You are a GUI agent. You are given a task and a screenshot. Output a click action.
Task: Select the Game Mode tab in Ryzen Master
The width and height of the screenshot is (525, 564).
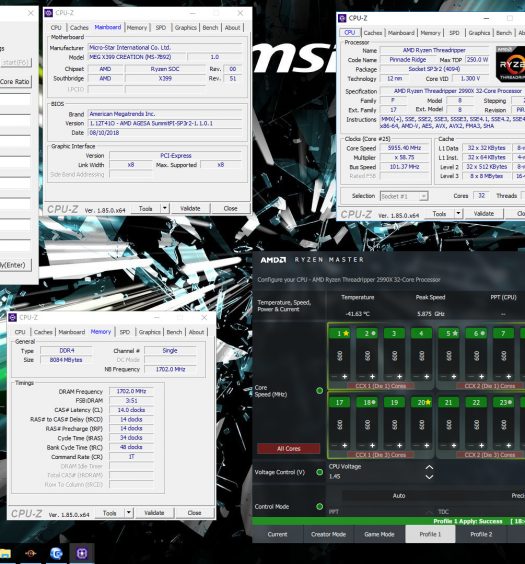pyautogui.click(x=379, y=534)
